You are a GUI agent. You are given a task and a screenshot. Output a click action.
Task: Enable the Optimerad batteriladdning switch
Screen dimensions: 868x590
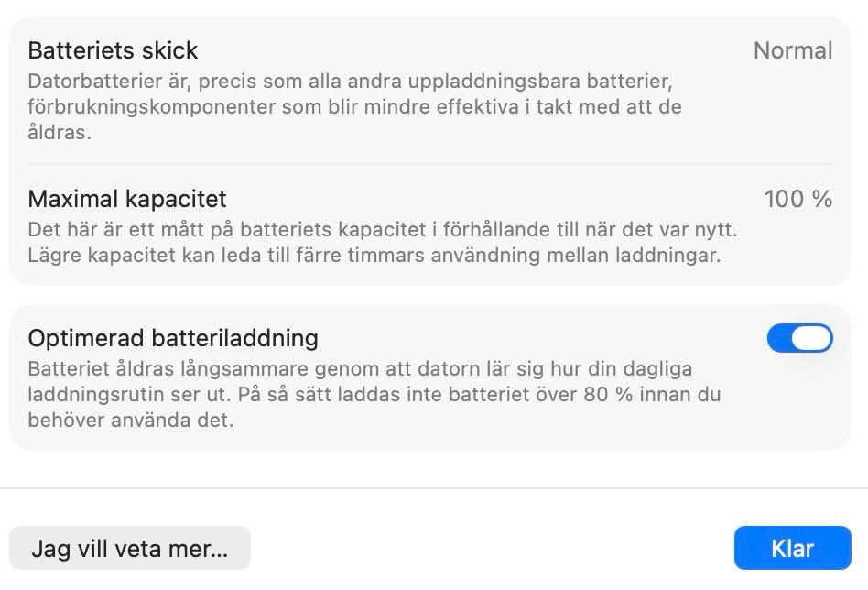798,338
